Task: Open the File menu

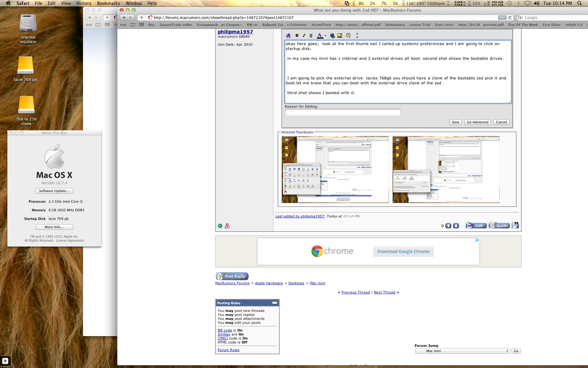Action: [x=38, y=3]
